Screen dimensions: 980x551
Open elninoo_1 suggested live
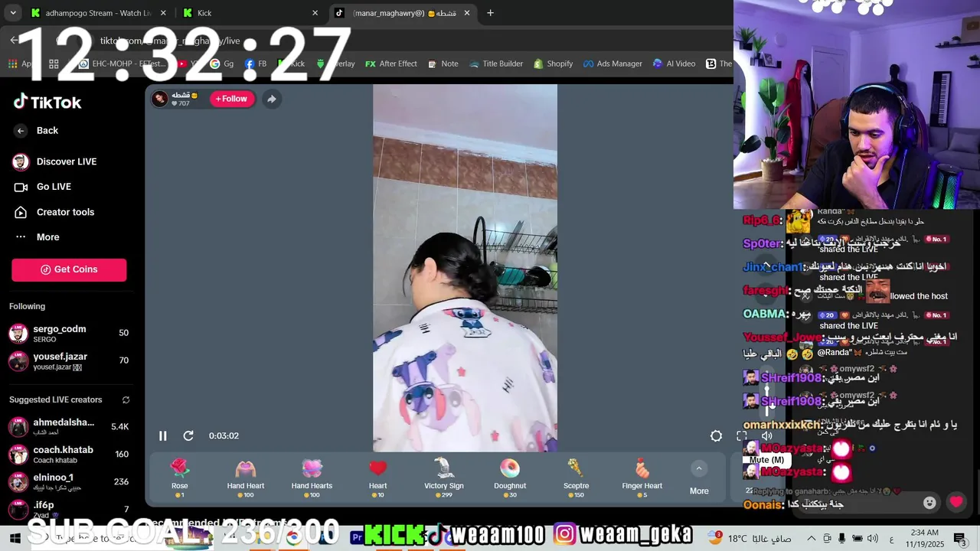coord(69,481)
